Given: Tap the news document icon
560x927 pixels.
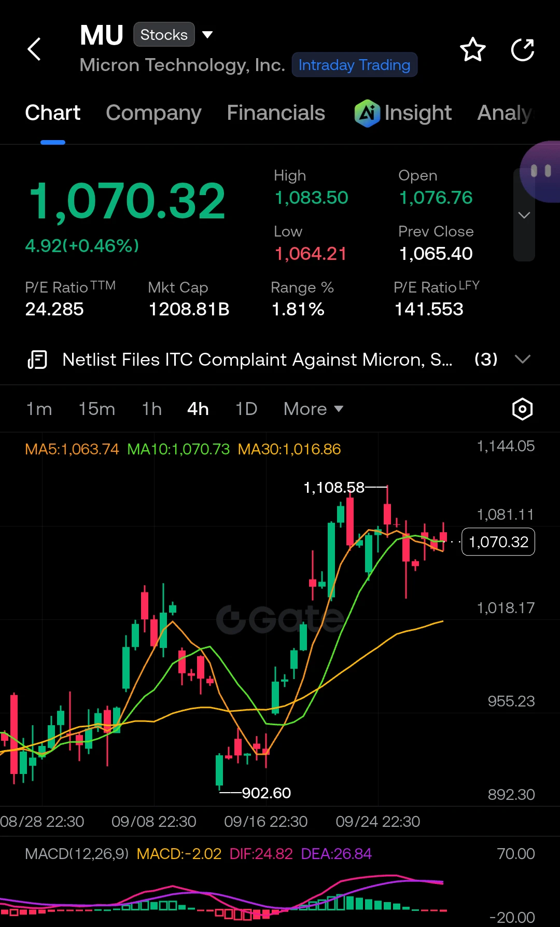Looking at the screenshot, I should tap(37, 359).
